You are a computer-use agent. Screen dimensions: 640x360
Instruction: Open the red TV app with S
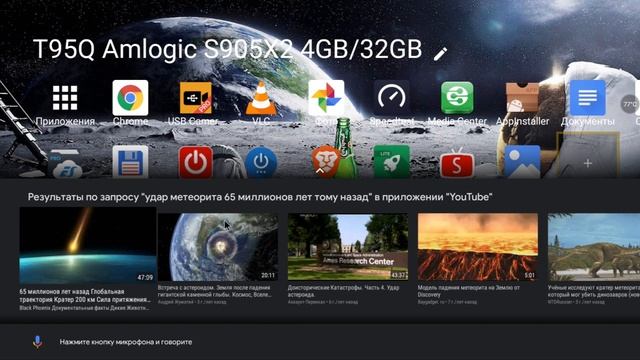[457, 163]
